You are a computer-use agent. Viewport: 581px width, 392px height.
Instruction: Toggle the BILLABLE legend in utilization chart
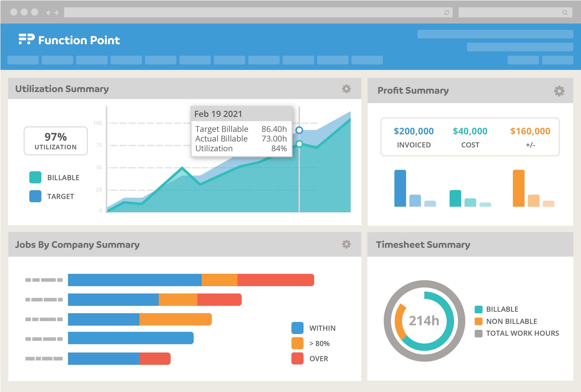pyautogui.click(x=35, y=177)
